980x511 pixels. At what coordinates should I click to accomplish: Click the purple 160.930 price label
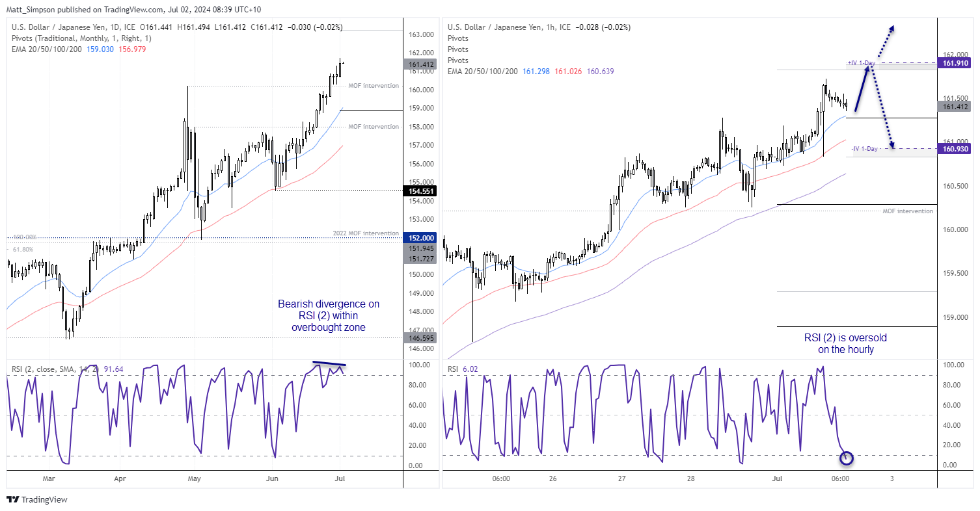pos(955,149)
